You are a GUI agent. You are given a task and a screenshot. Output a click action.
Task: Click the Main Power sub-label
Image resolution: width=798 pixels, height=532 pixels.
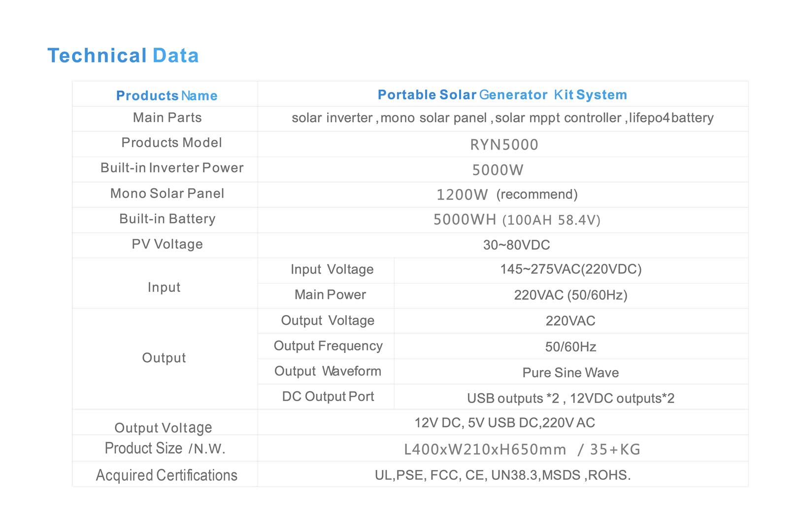[330, 295]
